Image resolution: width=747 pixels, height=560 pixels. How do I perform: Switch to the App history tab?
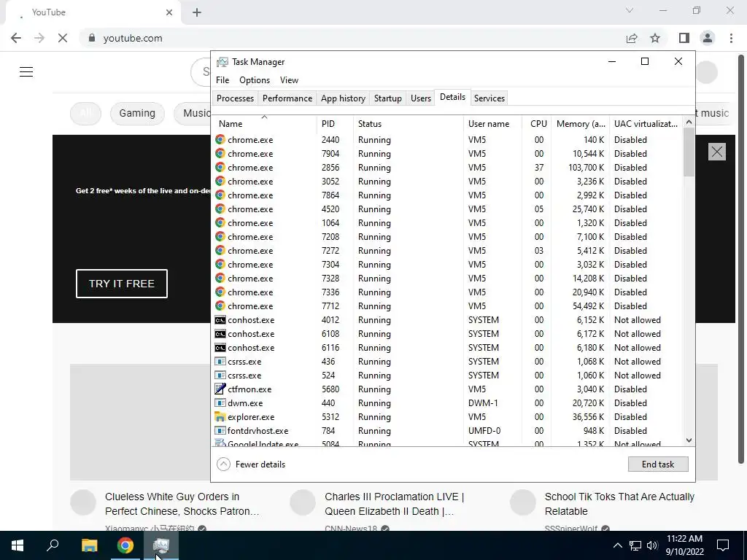tap(343, 98)
